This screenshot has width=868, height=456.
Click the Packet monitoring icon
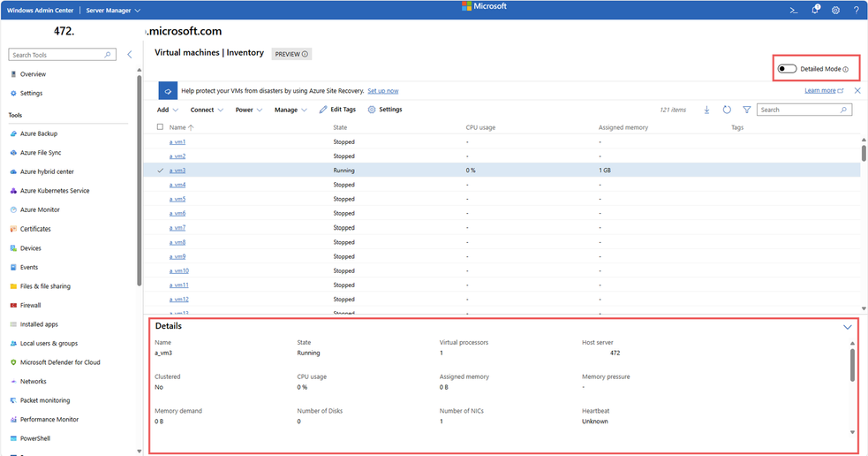point(13,400)
